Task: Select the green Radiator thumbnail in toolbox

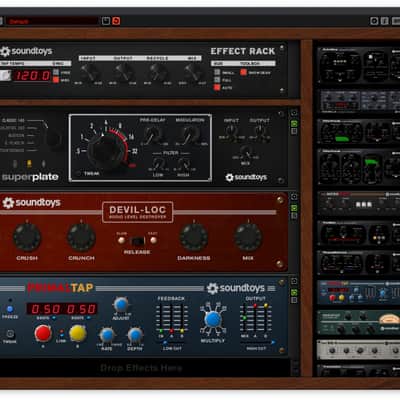Action: click(359, 322)
